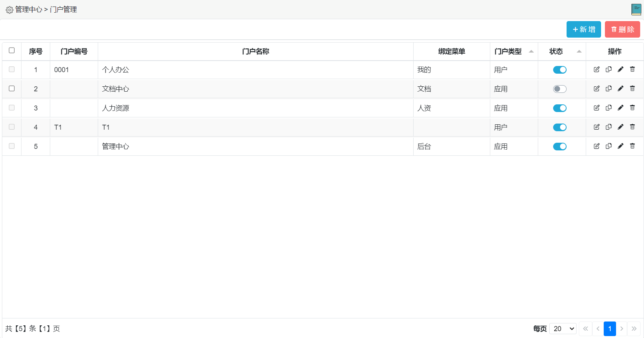This screenshot has width=644, height=338.
Task: Go to the previous page with the single-left arrow
Action: click(x=598, y=329)
